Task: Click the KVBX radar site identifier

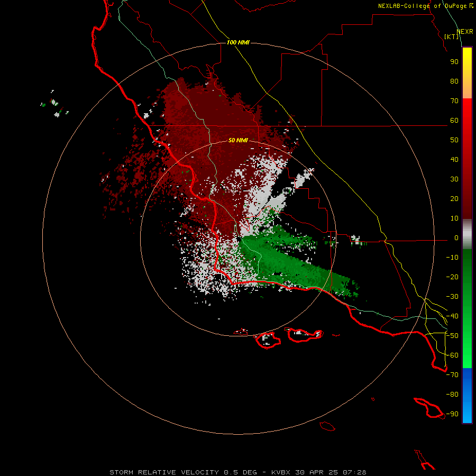Action: [280, 472]
